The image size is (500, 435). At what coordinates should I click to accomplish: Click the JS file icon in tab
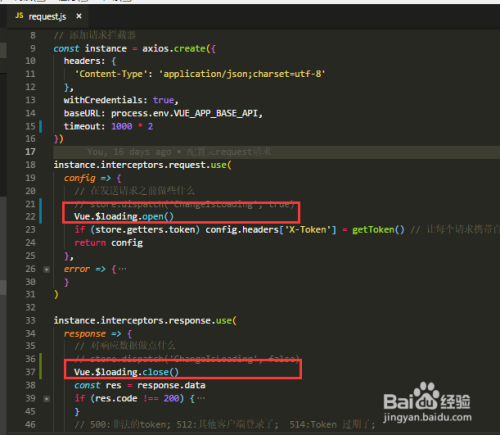tap(19, 16)
